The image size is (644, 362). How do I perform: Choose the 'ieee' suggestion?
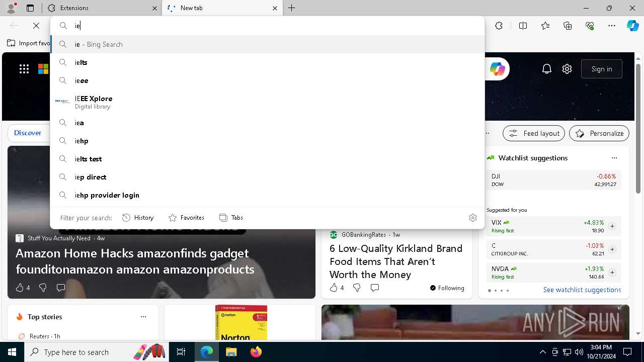(267, 80)
